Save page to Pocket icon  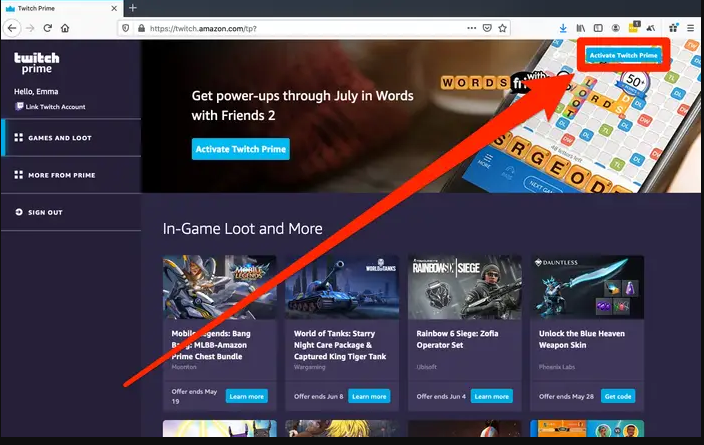pos(487,28)
